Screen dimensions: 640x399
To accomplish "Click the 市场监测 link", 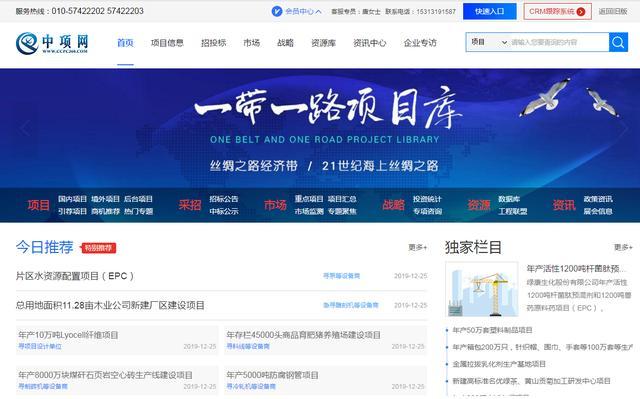I will pyautogui.click(x=309, y=211).
